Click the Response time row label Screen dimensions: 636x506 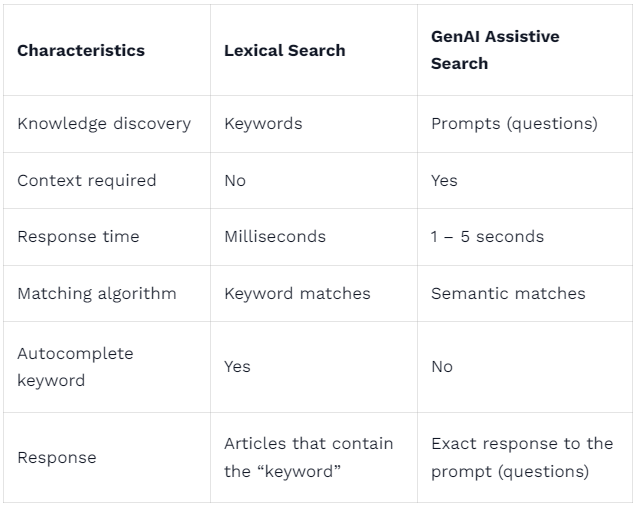pos(78,237)
